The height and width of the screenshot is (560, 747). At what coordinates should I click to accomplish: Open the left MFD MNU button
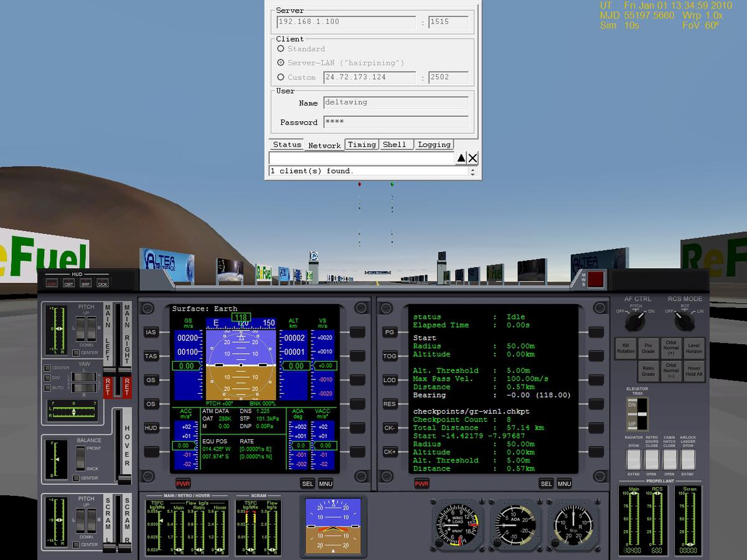tap(326, 483)
